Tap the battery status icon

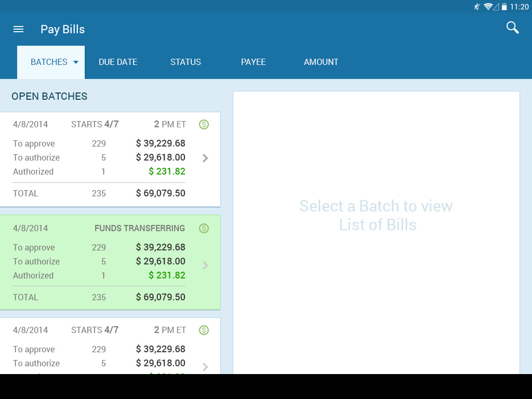504,7
